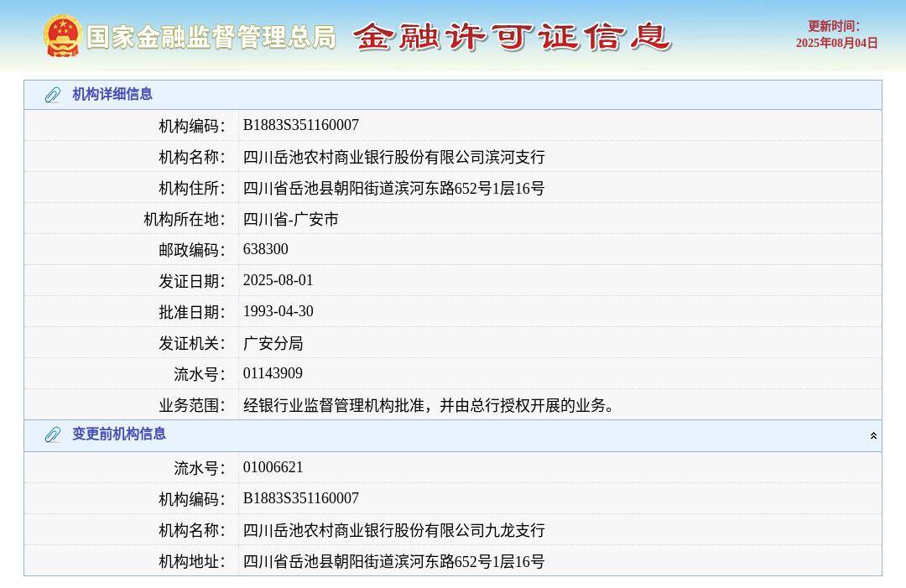
Task: Click the 发证机关 label
Action: point(192,344)
